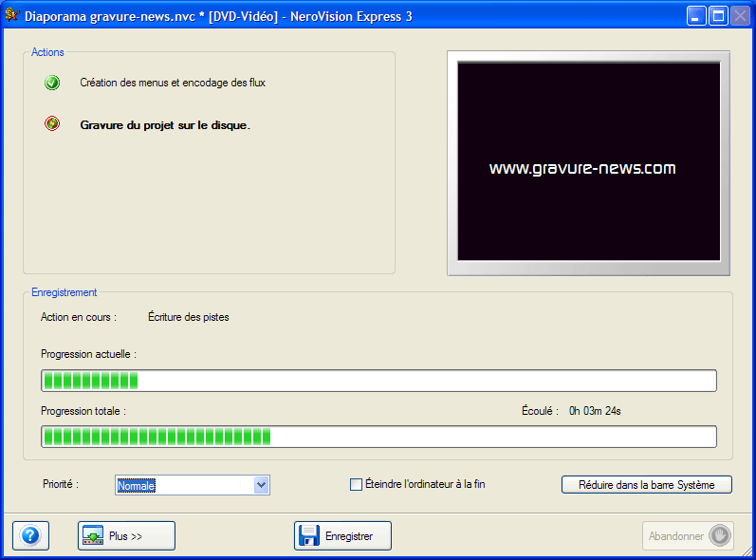756x560 pixels.
Task: Click the NeroVision icon in the title bar
Action: [12, 15]
